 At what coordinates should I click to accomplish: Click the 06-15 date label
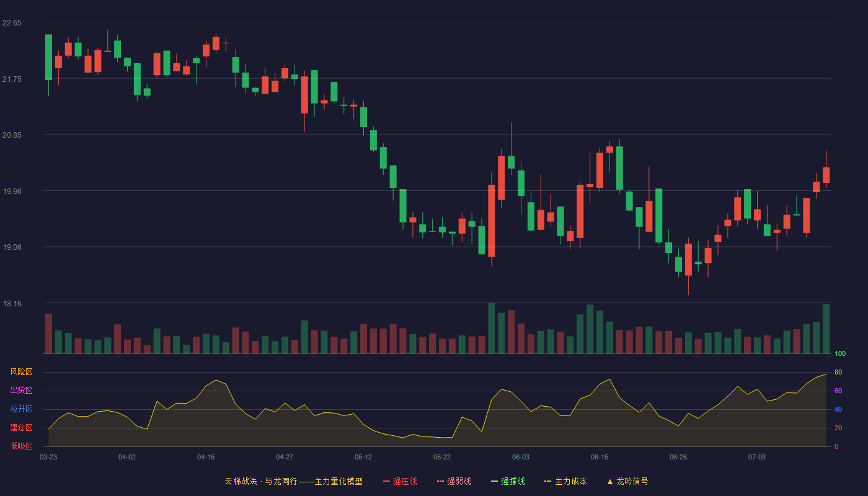pos(600,457)
